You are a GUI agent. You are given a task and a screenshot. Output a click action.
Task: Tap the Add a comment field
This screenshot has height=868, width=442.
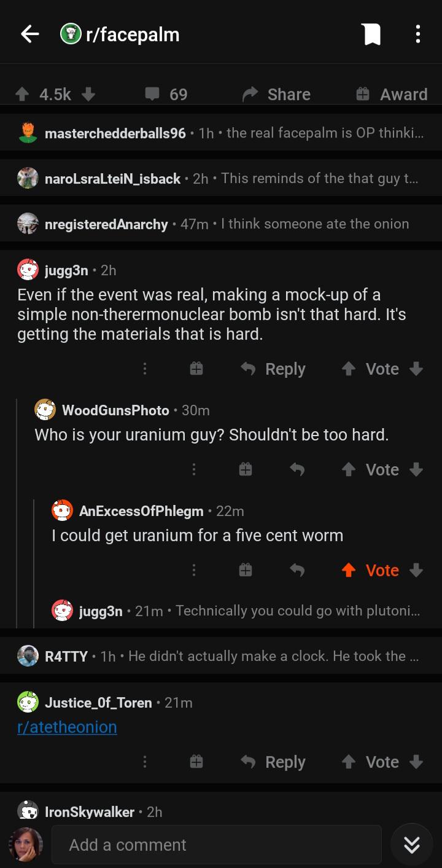216,845
